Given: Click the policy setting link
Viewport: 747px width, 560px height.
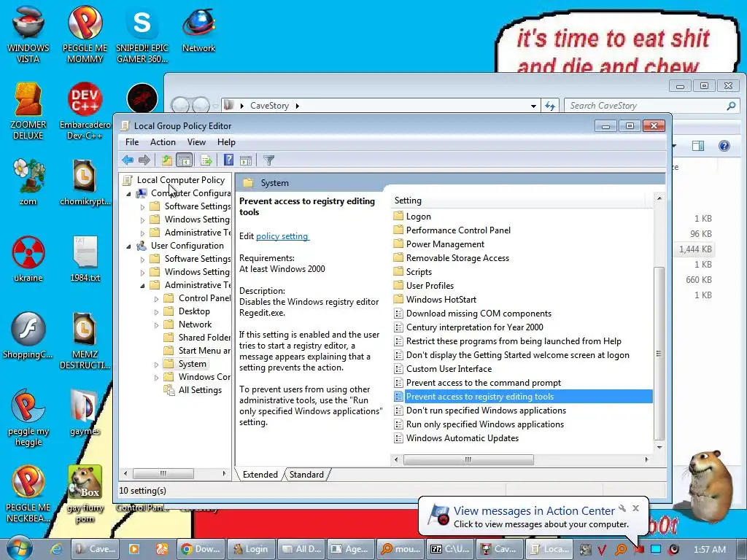Looking at the screenshot, I should pyautogui.click(x=282, y=236).
